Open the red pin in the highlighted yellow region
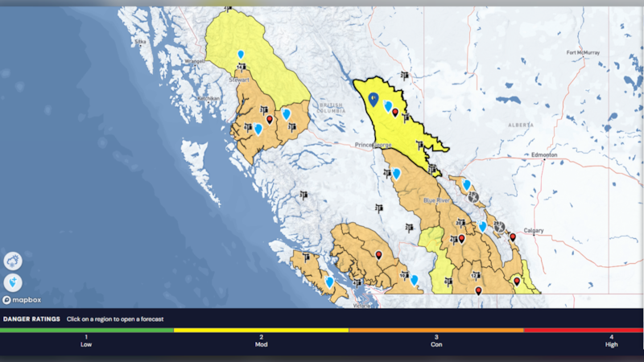Viewport: 644px width, 362px height. [x=394, y=112]
